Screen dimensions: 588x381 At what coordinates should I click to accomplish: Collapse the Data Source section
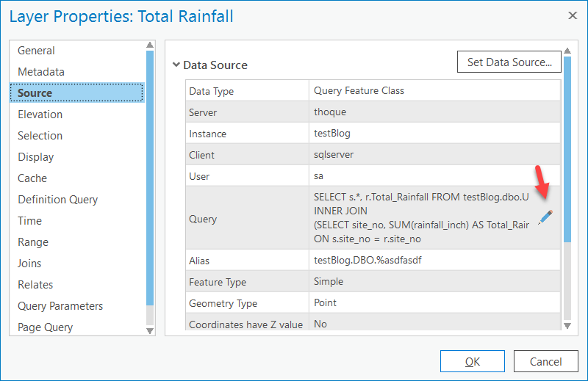tap(176, 65)
